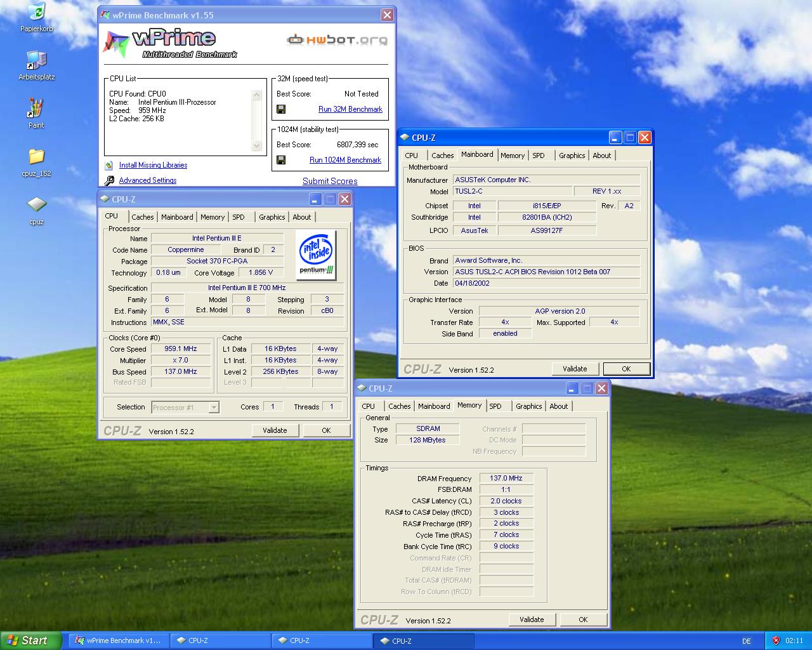Launch the Paint desktop shortcut
Viewport: 812px width, 650px height.
pos(36,109)
